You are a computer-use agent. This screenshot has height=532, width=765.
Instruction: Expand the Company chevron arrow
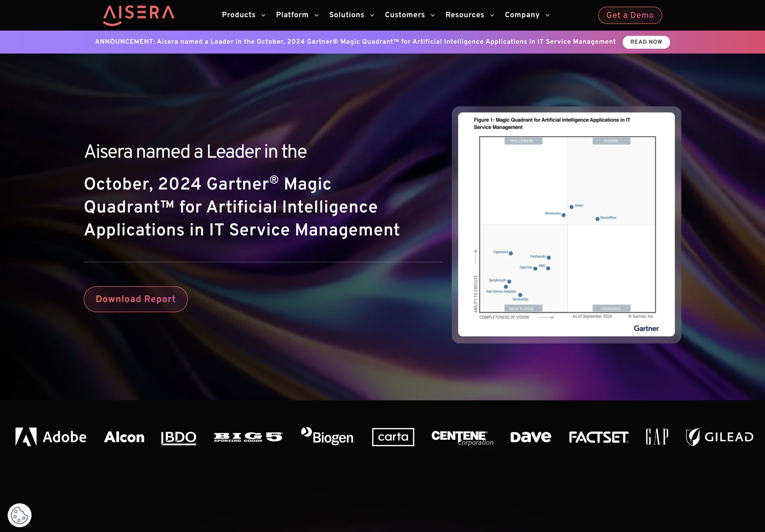click(x=548, y=15)
